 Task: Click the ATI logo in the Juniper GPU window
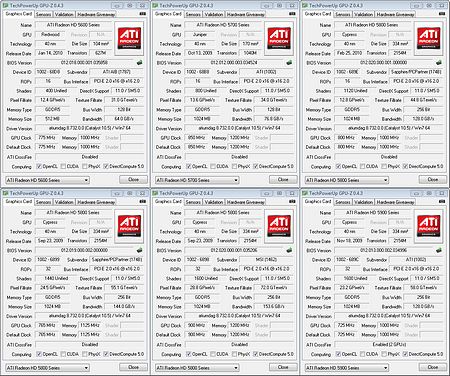pos(279,38)
